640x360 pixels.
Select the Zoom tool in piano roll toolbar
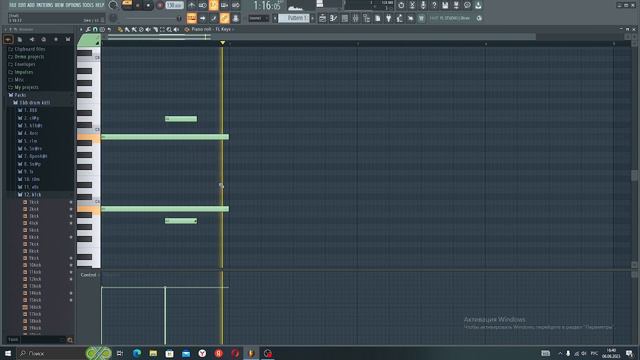pos(169,29)
